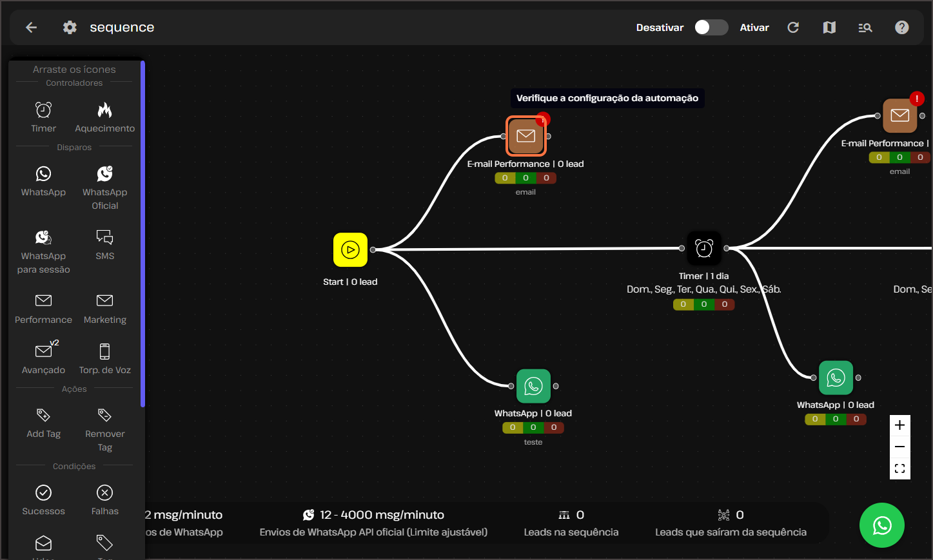Viewport: 933px width, 560px height.
Task: Click the 'Timer | 1 dia' label
Action: [x=704, y=276]
